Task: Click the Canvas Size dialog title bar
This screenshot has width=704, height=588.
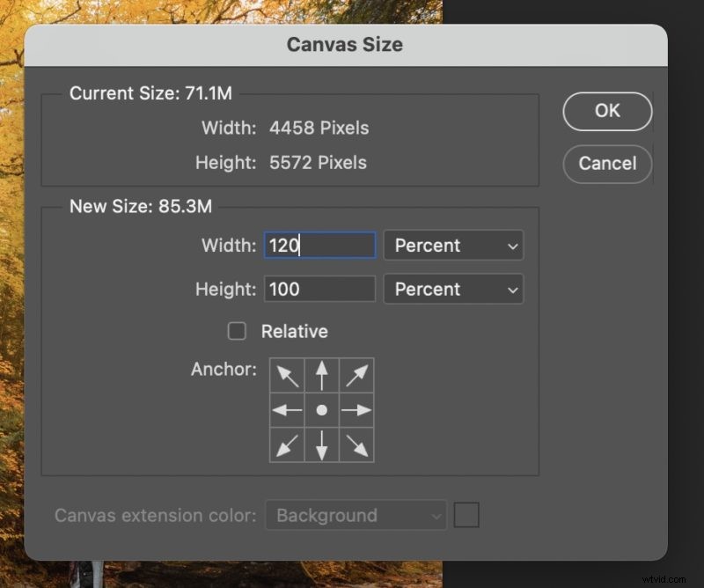Action: pyautogui.click(x=345, y=44)
